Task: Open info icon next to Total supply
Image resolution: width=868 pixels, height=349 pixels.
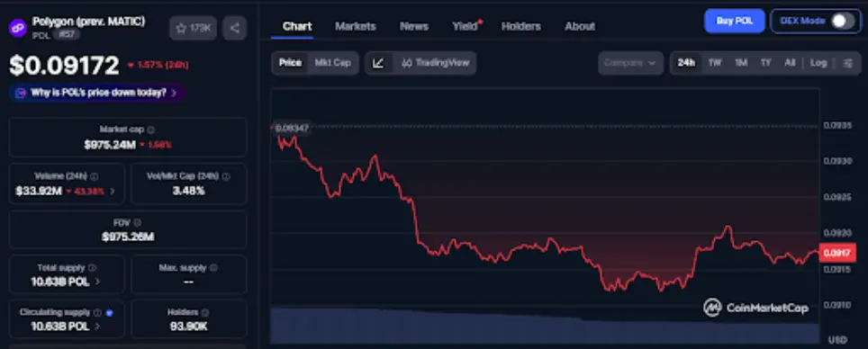Action: pos(93,268)
